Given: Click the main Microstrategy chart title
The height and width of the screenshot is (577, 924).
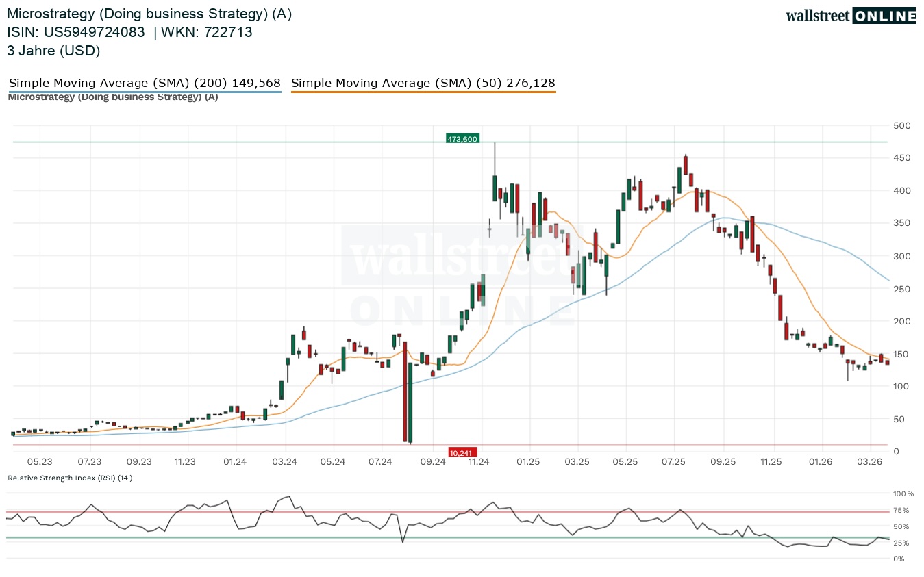Looking at the screenshot, I should click(149, 14).
